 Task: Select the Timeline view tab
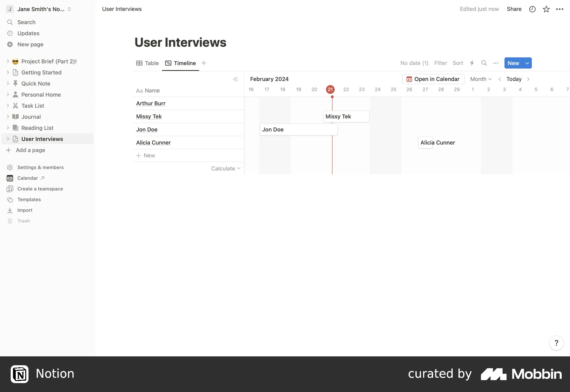coord(180,63)
